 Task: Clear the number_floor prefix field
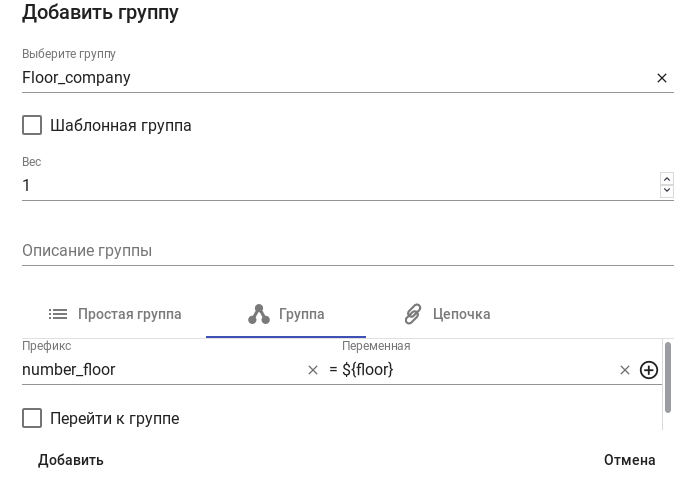[313, 370]
